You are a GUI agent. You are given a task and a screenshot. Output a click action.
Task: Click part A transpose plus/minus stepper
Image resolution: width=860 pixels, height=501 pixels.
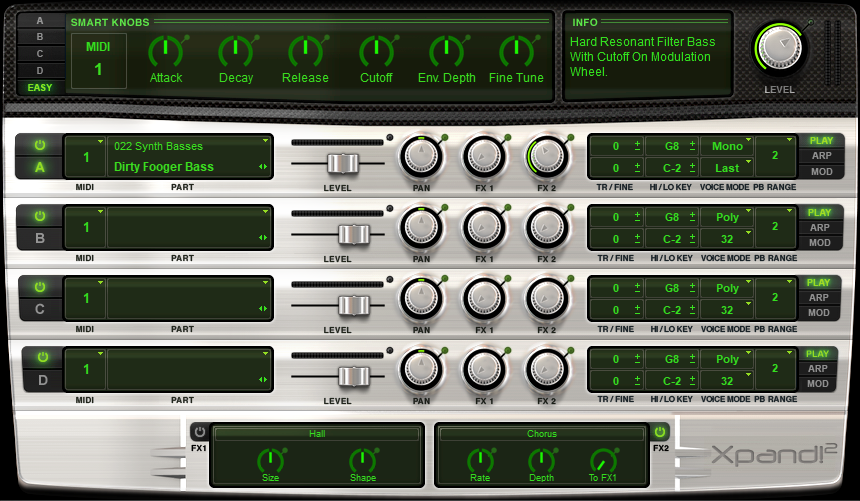click(x=637, y=146)
